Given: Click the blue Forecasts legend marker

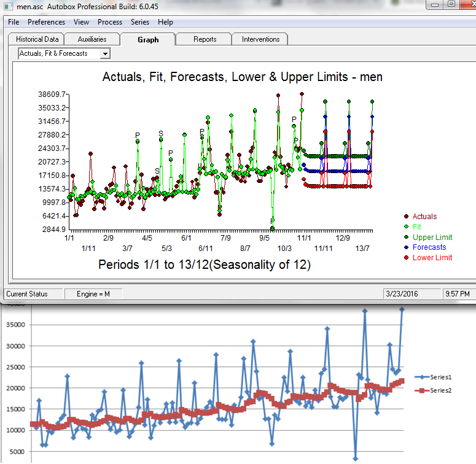Looking at the screenshot, I should coord(406,248).
